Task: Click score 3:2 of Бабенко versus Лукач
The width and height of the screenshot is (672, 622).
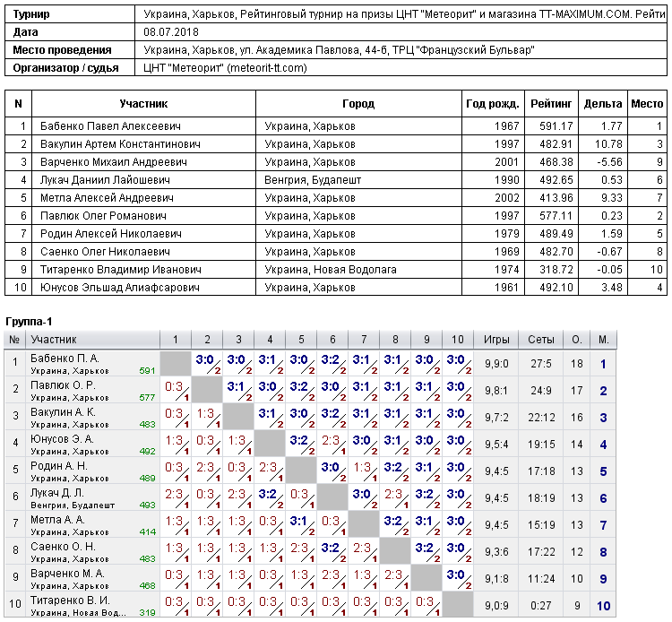Action: pos(332,364)
